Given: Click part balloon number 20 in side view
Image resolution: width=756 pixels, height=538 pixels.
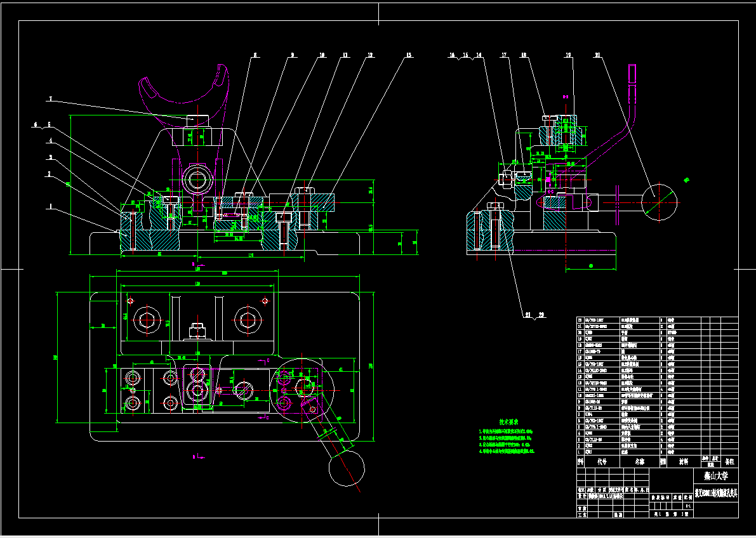Looking at the screenshot, I should (x=598, y=55).
